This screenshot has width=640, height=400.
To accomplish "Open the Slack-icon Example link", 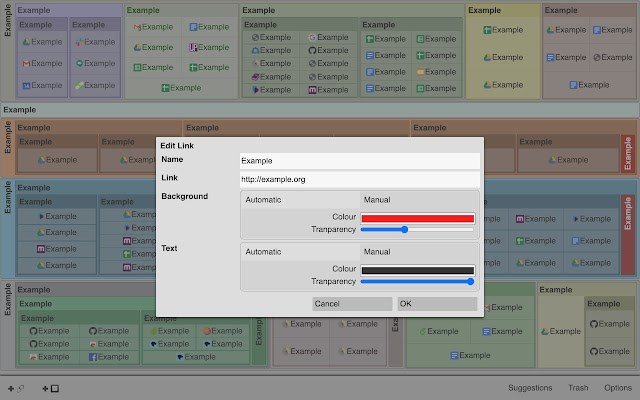I will pyautogui.click(x=95, y=42).
